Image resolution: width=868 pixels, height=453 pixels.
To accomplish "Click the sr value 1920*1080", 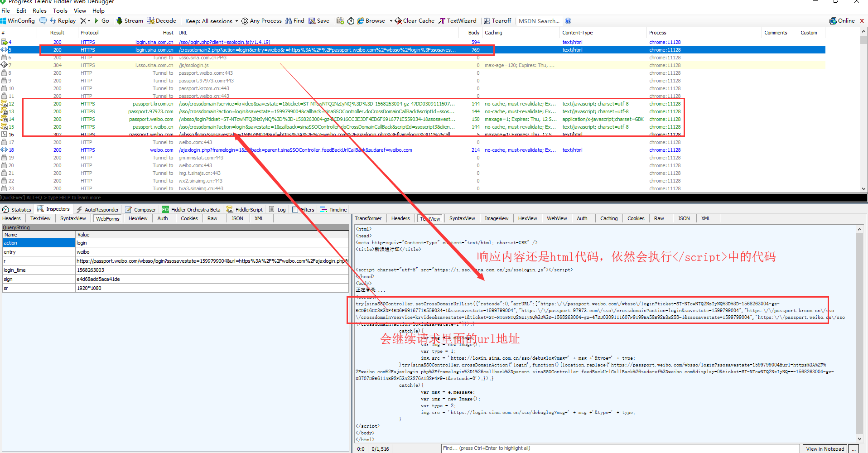I will [x=212, y=288].
